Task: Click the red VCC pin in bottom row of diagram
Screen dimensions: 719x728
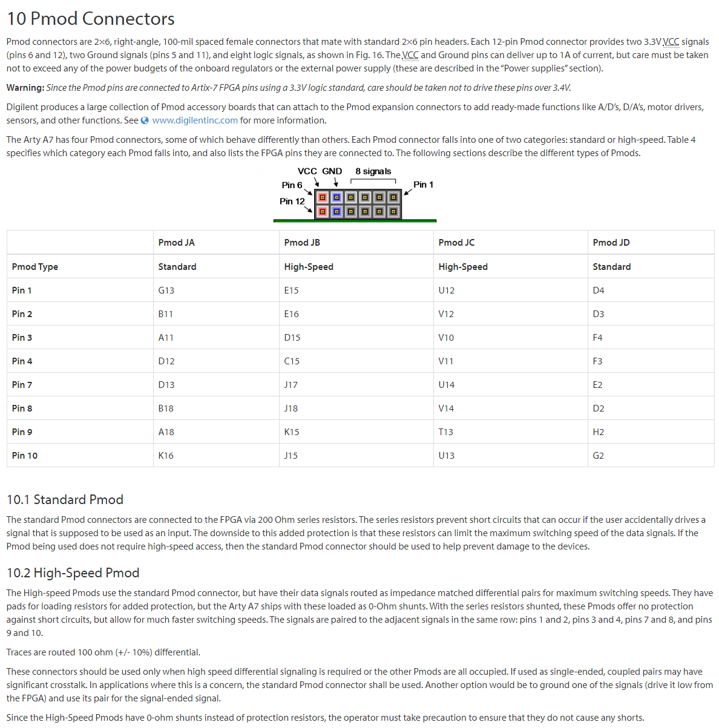Action: click(322, 211)
